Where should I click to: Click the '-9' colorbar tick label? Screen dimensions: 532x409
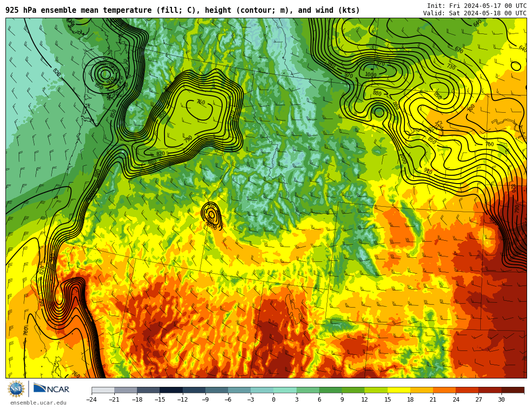tap(205, 400)
